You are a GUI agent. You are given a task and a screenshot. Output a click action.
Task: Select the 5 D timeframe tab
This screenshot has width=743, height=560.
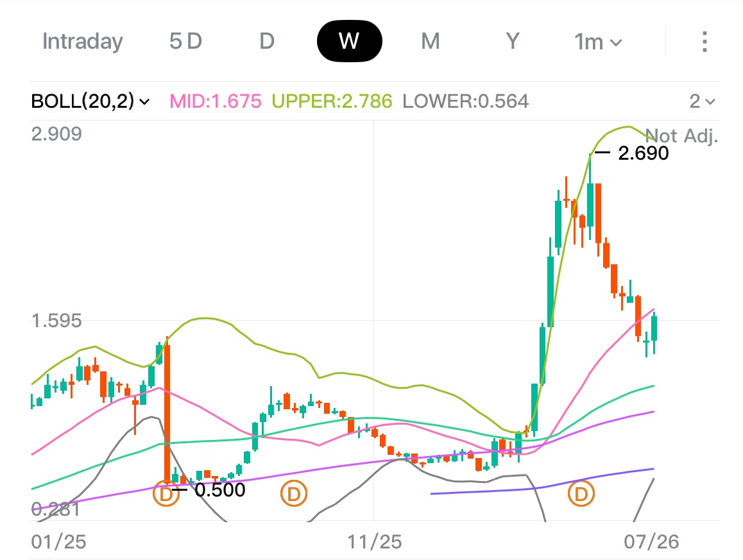tap(186, 41)
